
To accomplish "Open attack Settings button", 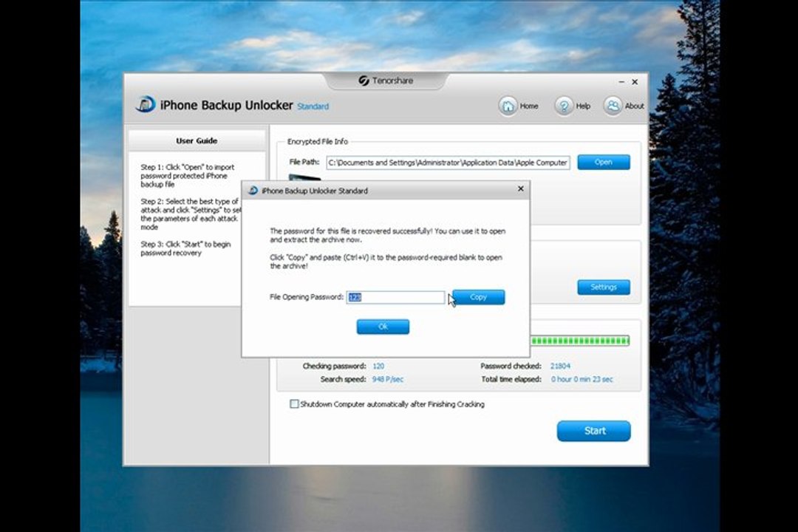I will [604, 287].
